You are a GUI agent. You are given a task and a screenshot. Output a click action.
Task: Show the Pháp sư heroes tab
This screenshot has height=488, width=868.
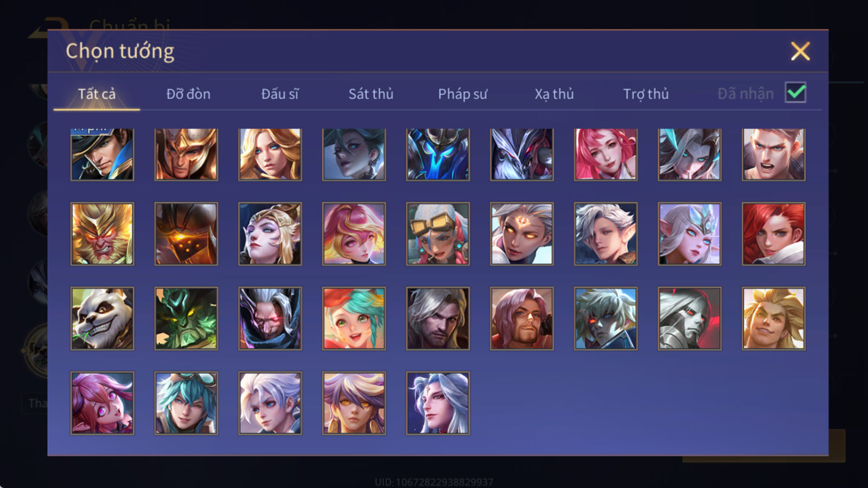(463, 94)
